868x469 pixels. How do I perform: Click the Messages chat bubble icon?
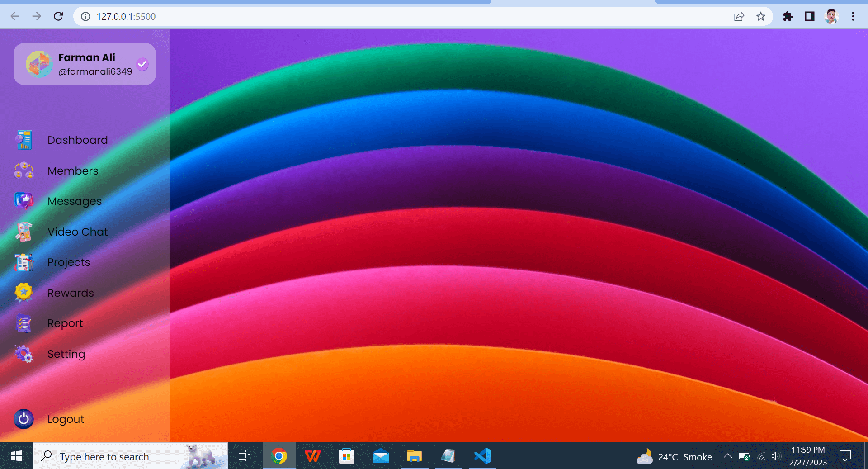[x=24, y=201]
